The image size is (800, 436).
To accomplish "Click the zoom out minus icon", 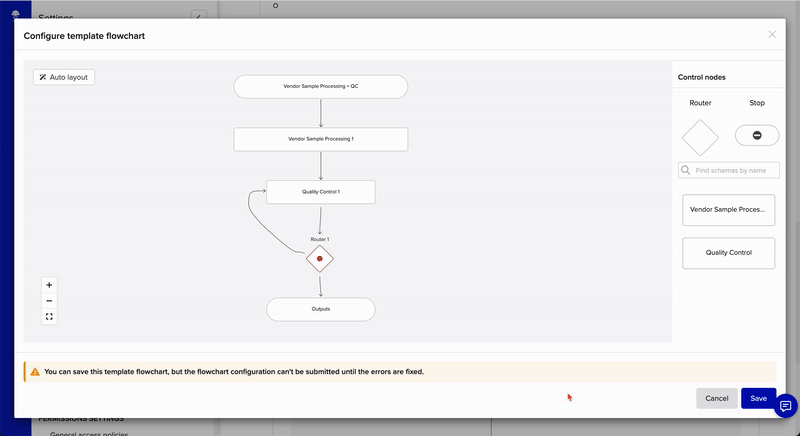I will [x=49, y=301].
